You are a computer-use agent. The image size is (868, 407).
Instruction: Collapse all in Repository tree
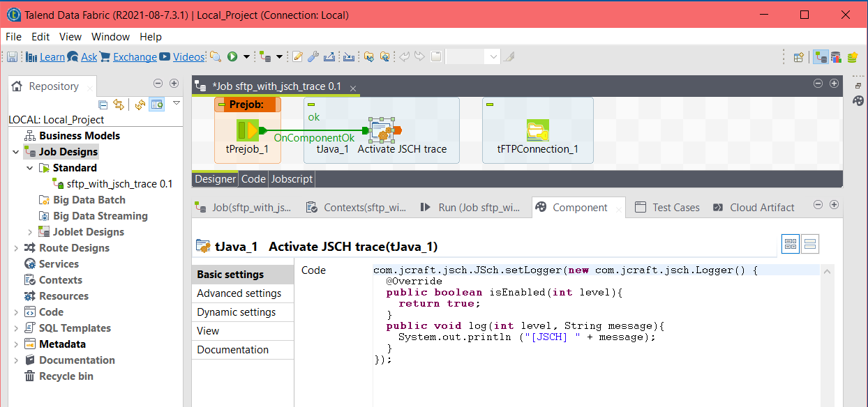103,105
